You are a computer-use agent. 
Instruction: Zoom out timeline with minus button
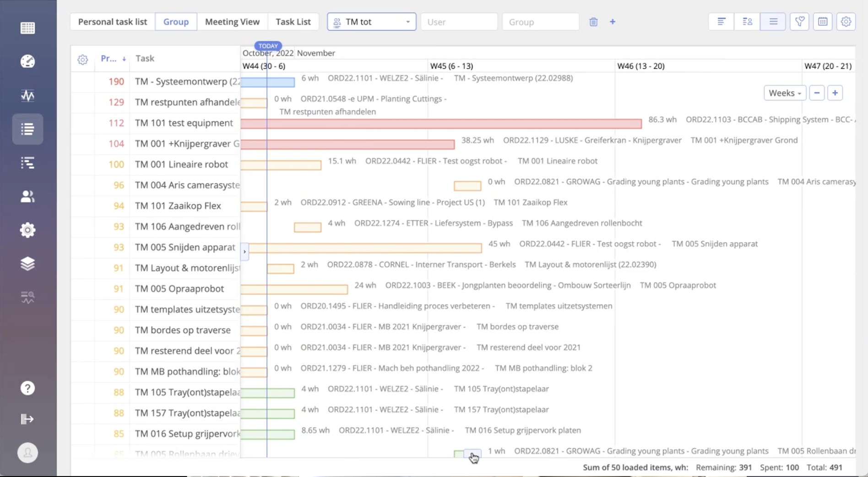817,93
